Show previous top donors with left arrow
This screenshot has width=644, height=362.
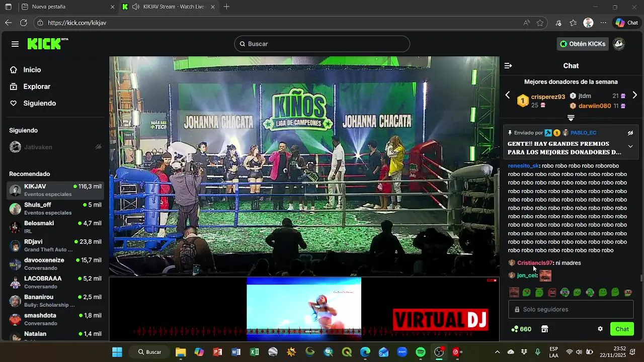tap(508, 95)
